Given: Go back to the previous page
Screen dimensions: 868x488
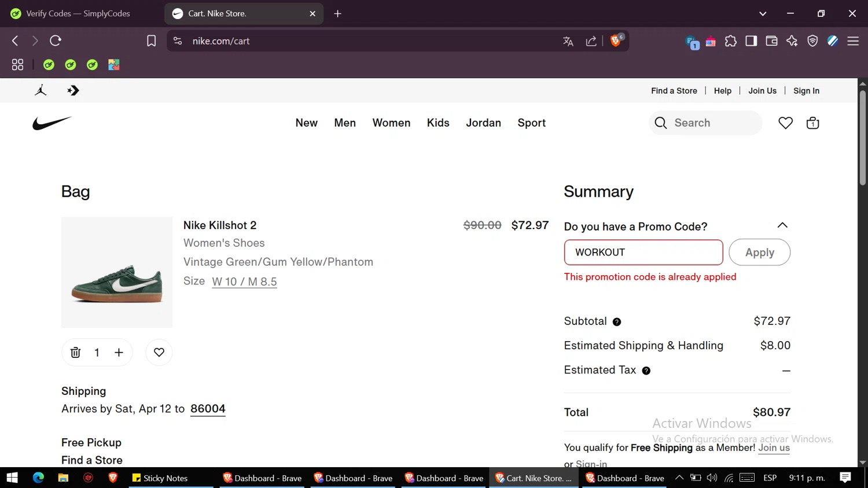Looking at the screenshot, I should 16,41.
